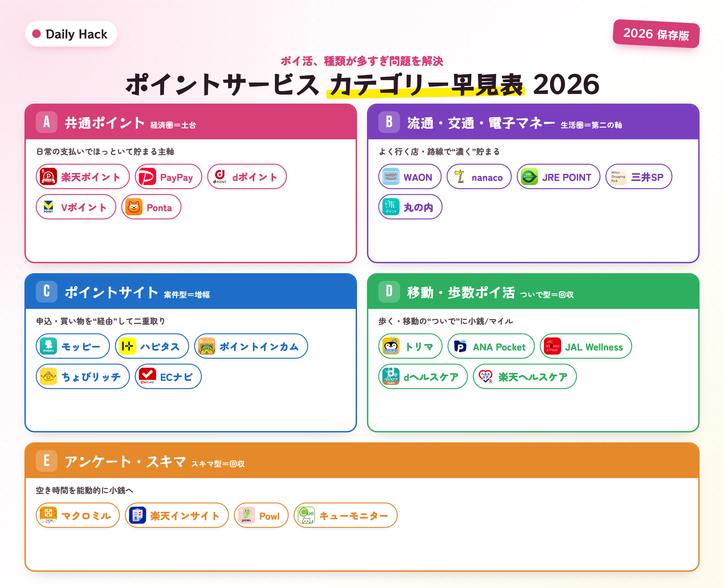Screen dimensions: 724x588
Task: Select the 三井SP label text
Action: (647, 177)
